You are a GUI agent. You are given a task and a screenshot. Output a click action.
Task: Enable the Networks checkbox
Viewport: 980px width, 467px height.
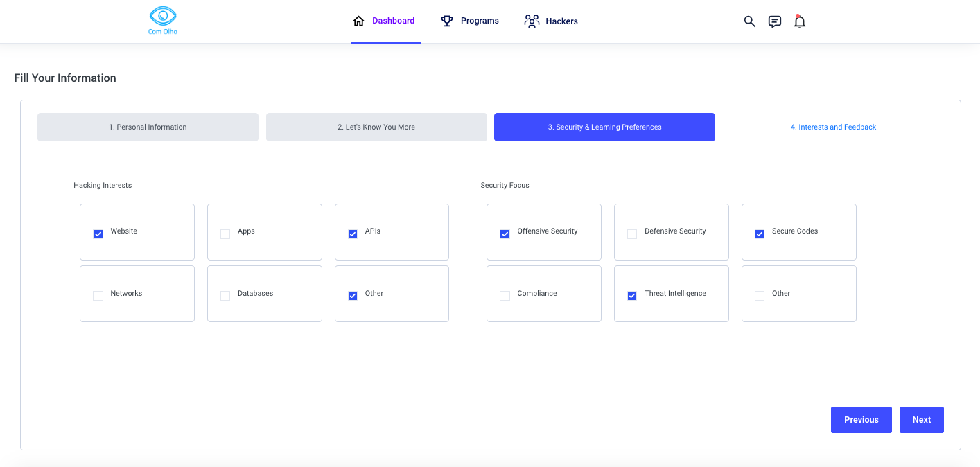click(x=98, y=296)
